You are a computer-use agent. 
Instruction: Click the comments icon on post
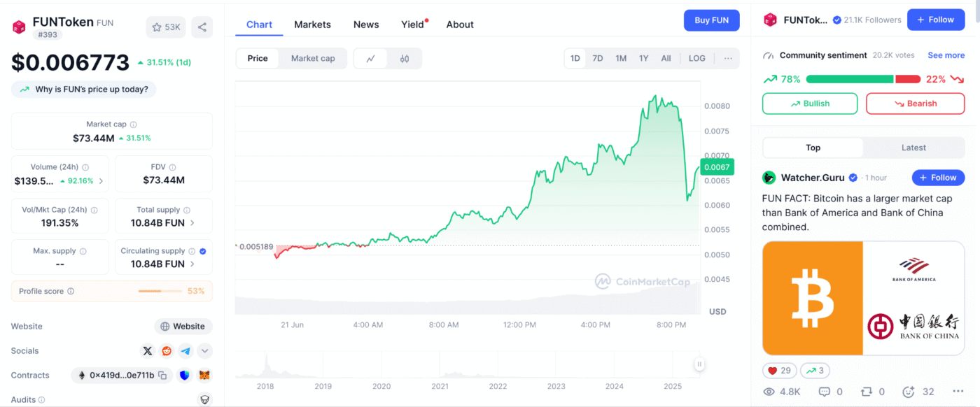pyautogui.click(x=825, y=392)
